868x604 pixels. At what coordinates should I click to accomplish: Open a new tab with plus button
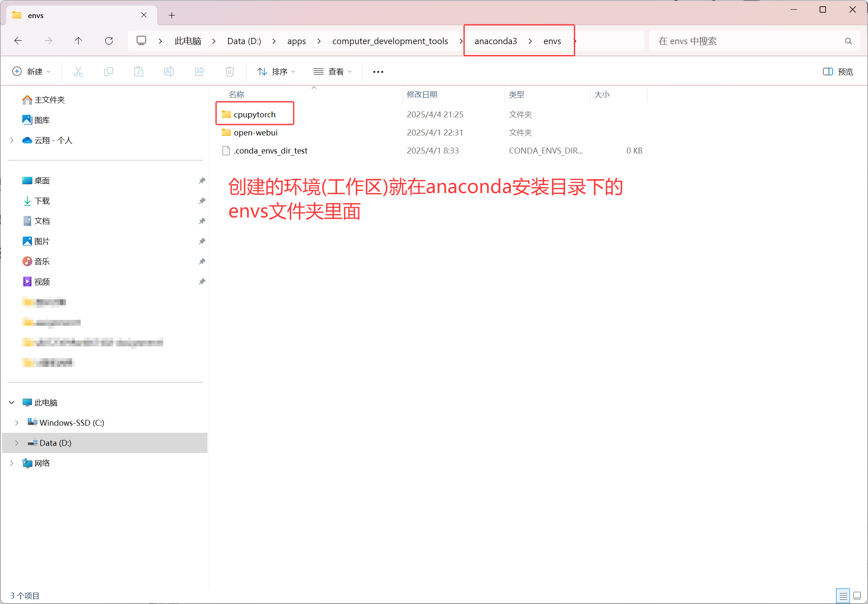tap(172, 15)
